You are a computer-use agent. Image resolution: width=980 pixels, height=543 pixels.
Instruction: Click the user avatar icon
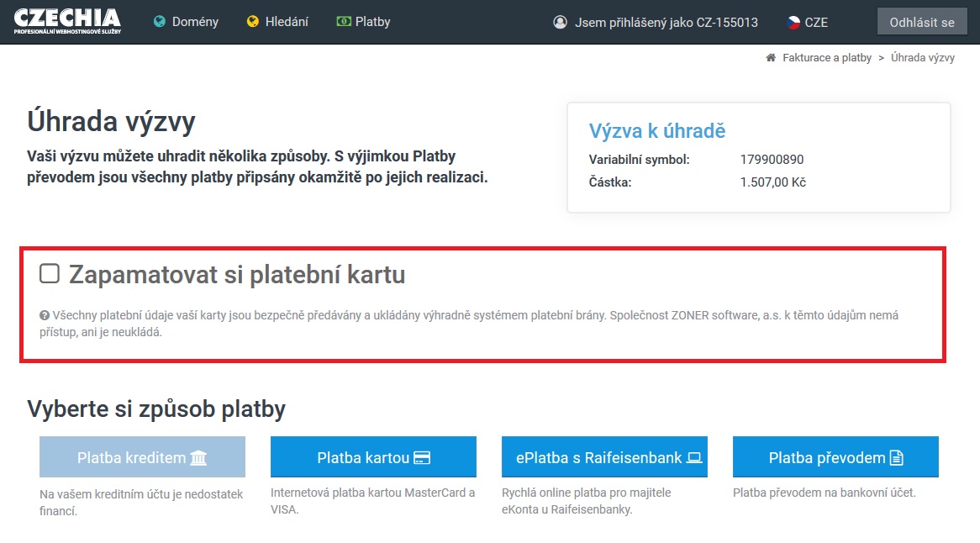click(x=561, y=23)
